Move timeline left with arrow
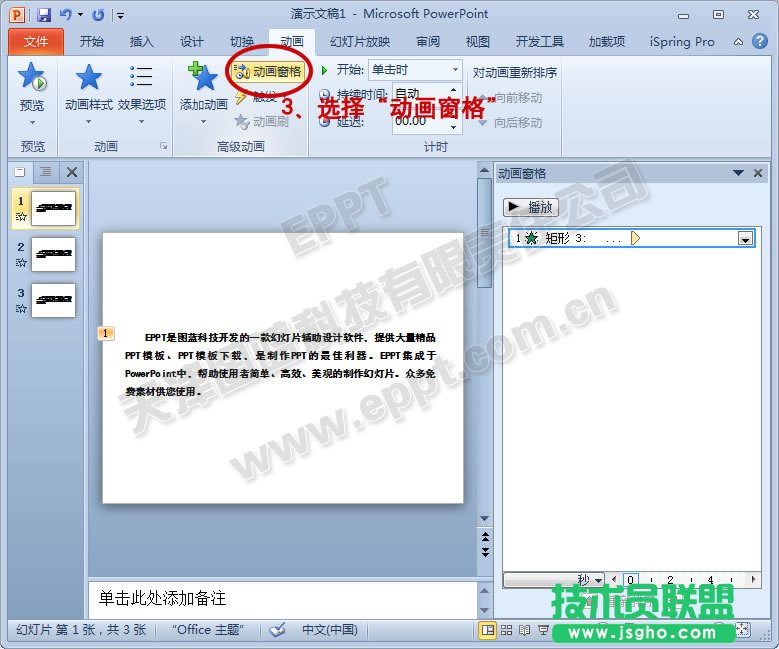 point(614,579)
